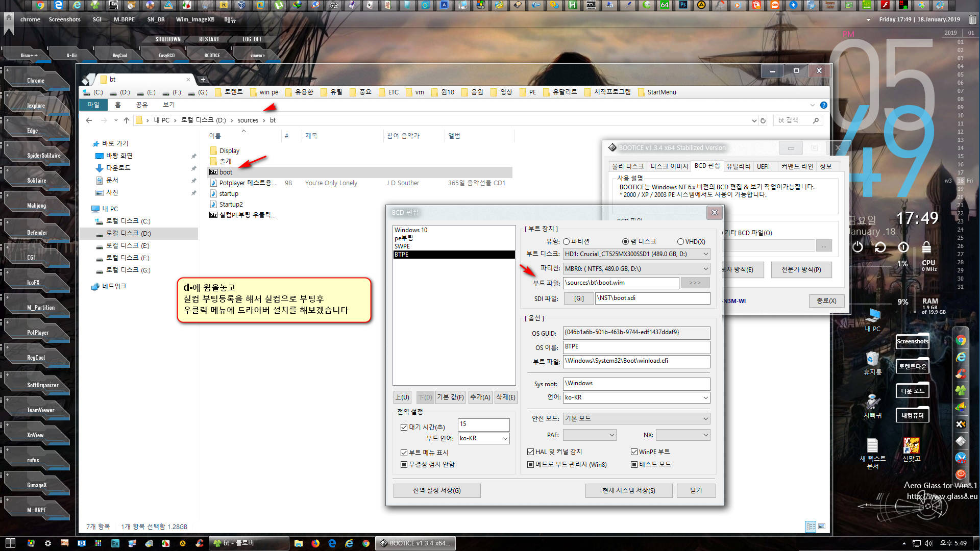This screenshot has width=980, height=551.
Task: Click the taskbar volume speaker icon
Action: point(928,543)
